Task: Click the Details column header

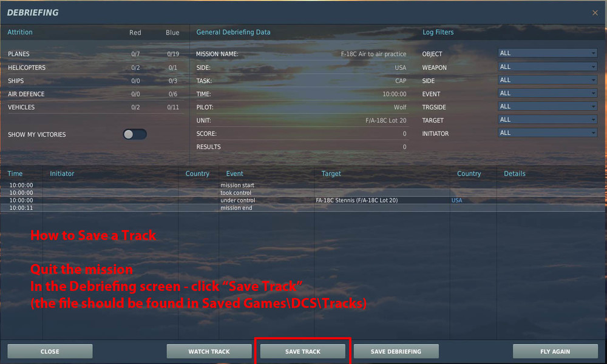Action: point(515,174)
